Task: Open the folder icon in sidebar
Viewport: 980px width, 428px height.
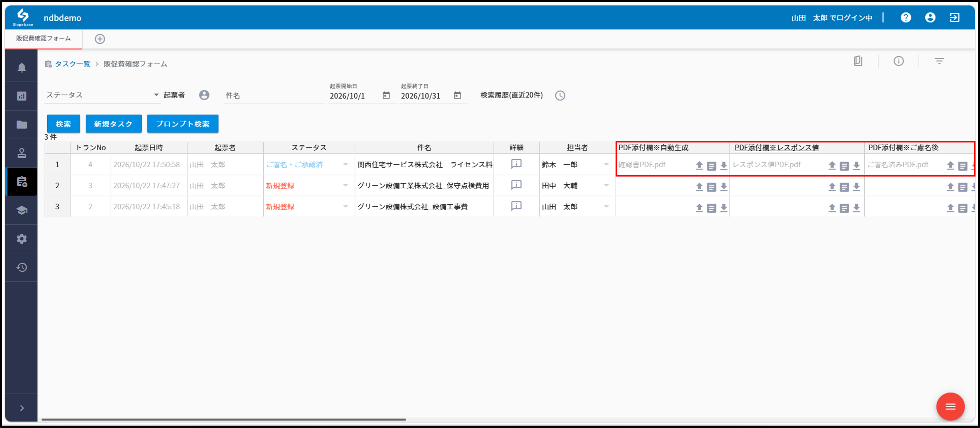Action: pyautogui.click(x=22, y=124)
